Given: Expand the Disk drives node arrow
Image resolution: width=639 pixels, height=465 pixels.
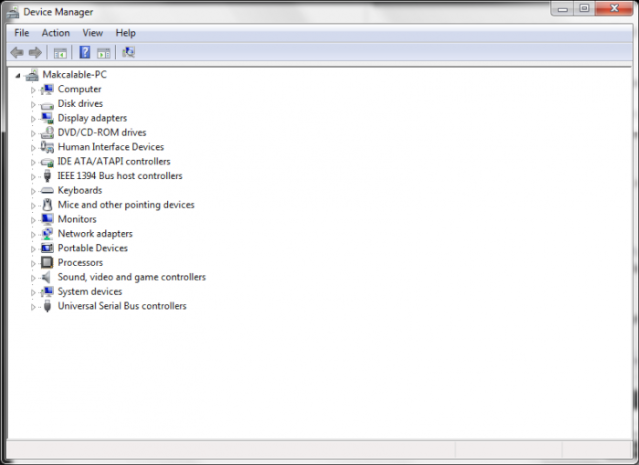Looking at the screenshot, I should (33, 104).
